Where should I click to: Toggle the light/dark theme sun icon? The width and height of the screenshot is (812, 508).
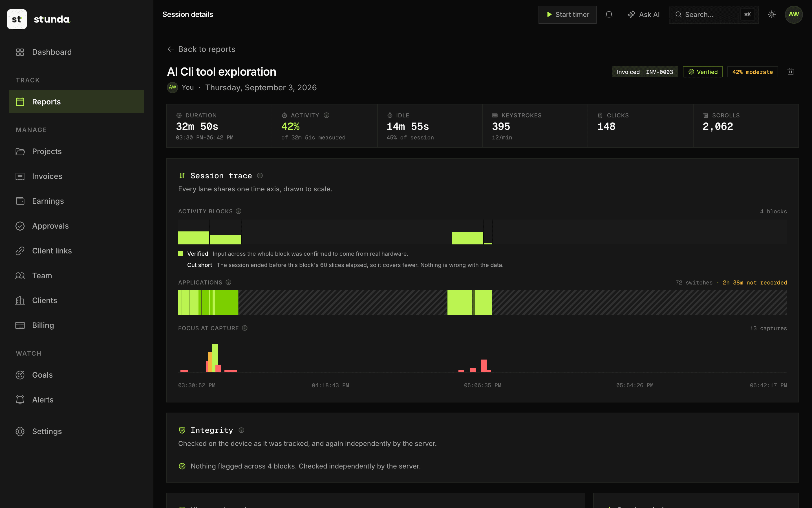pyautogui.click(x=771, y=14)
